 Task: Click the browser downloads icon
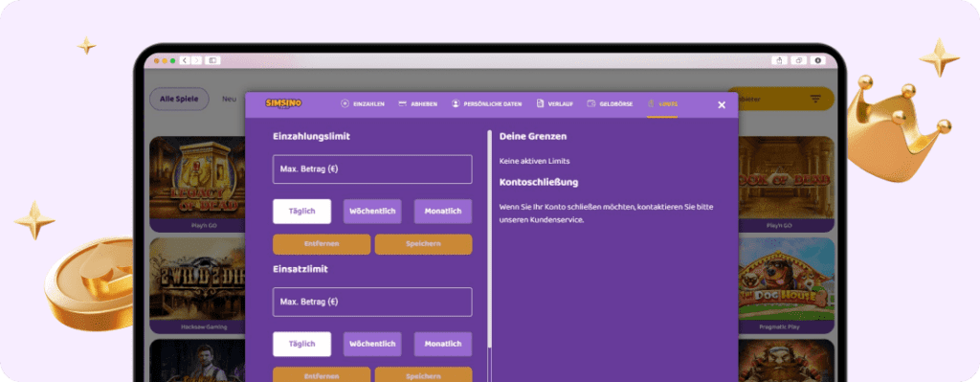(817, 60)
